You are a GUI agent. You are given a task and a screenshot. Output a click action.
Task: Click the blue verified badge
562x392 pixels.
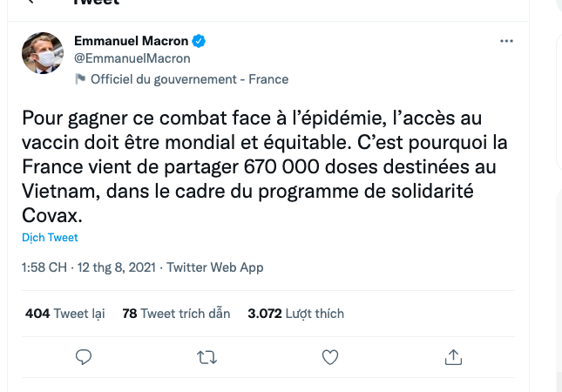point(199,41)
